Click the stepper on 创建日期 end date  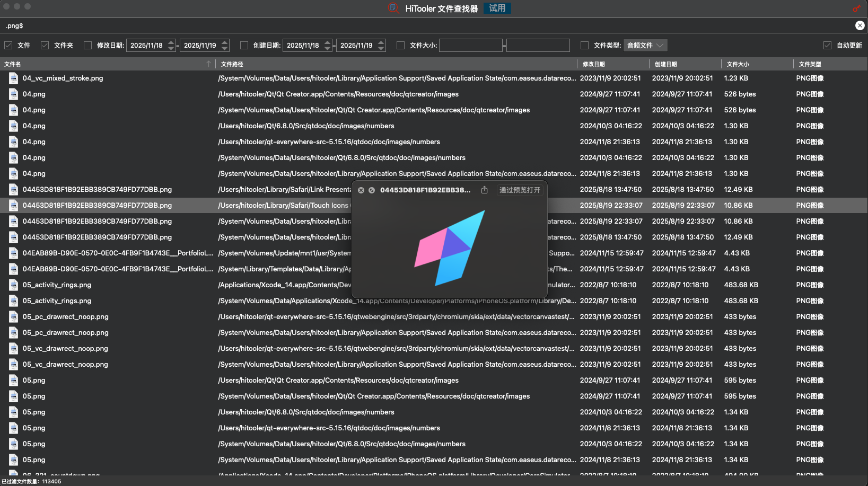(381, 46)
